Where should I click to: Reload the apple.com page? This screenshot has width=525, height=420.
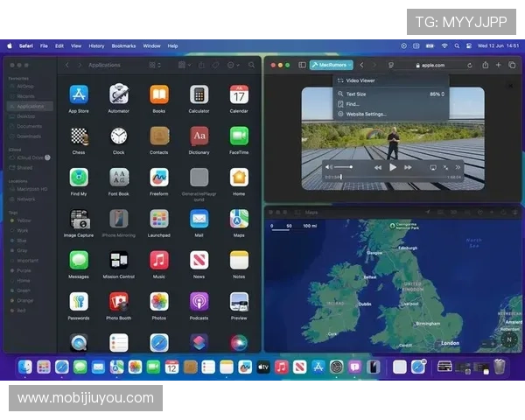coord(469,65)
